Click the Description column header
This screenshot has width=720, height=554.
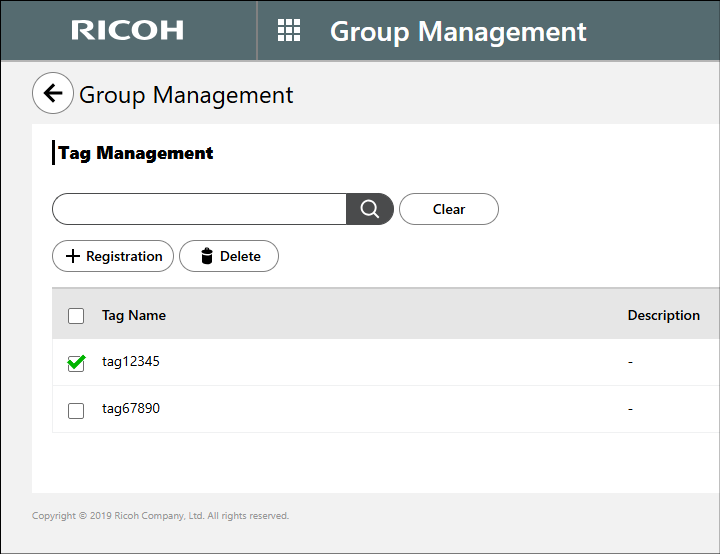click(663, 315)
